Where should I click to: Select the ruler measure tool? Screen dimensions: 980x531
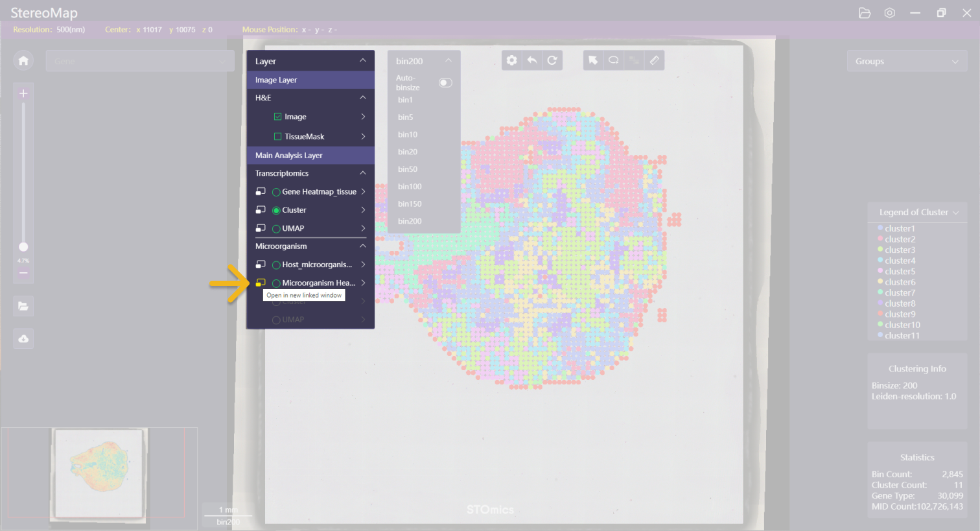654,60
